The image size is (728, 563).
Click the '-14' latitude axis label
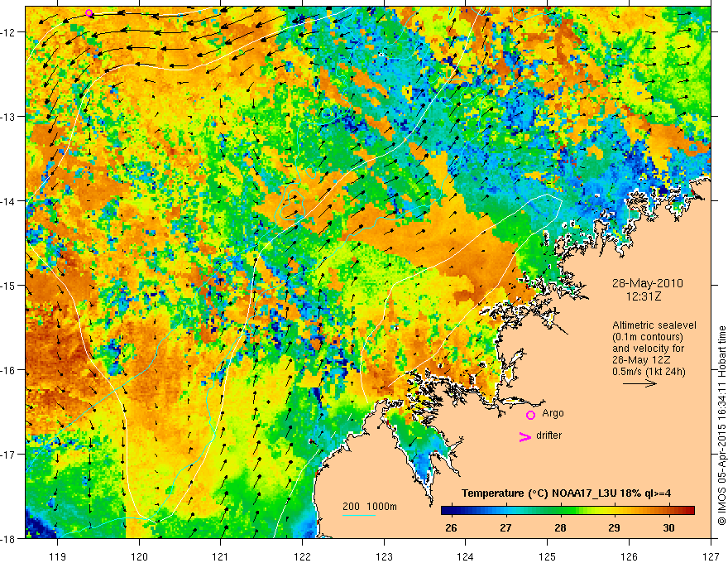8,201
